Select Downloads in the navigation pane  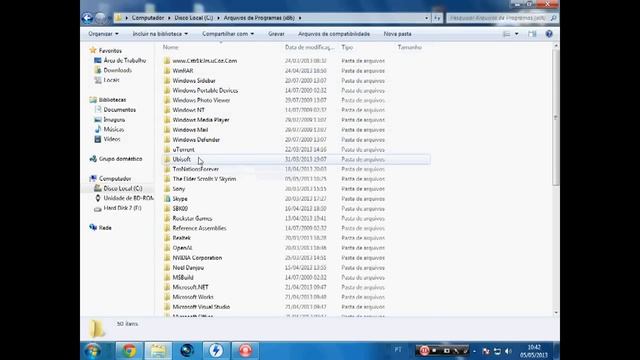pyautogui.click(x=118, y=70)
